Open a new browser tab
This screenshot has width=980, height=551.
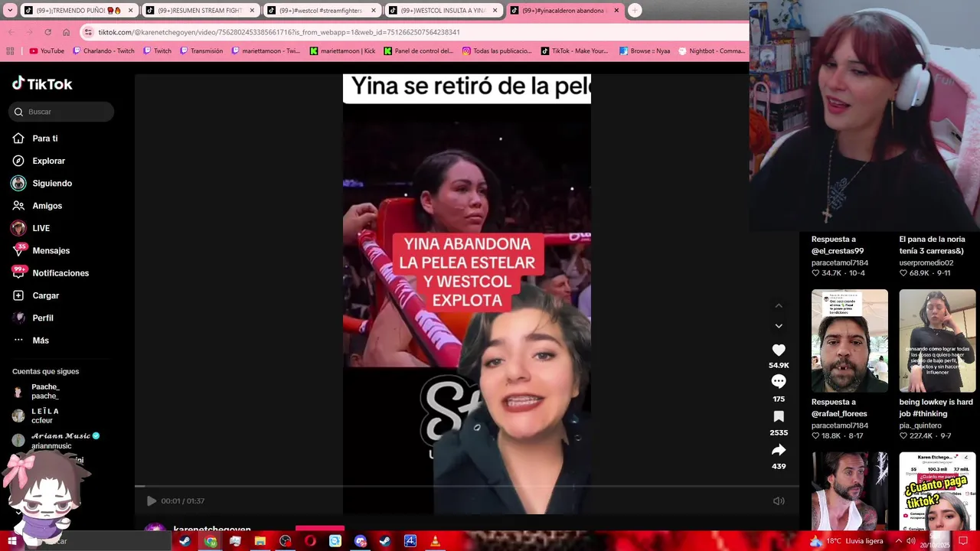pos(635,11)
